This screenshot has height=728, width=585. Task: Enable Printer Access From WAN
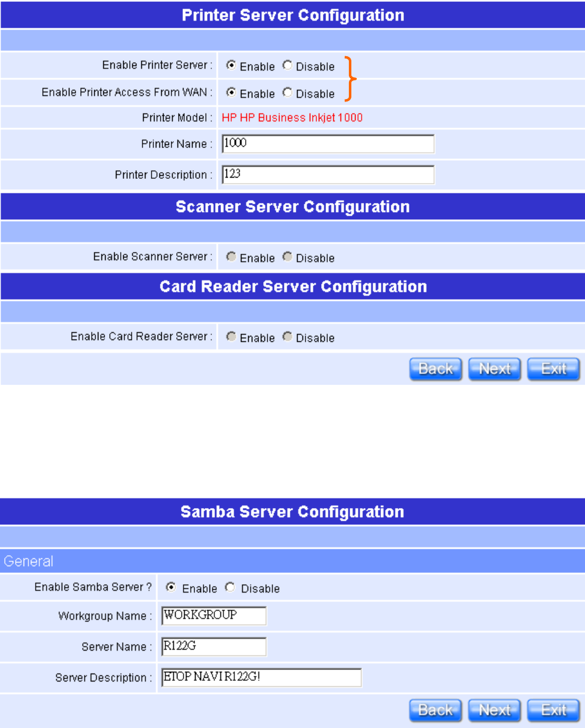click(x=231, y=92)
